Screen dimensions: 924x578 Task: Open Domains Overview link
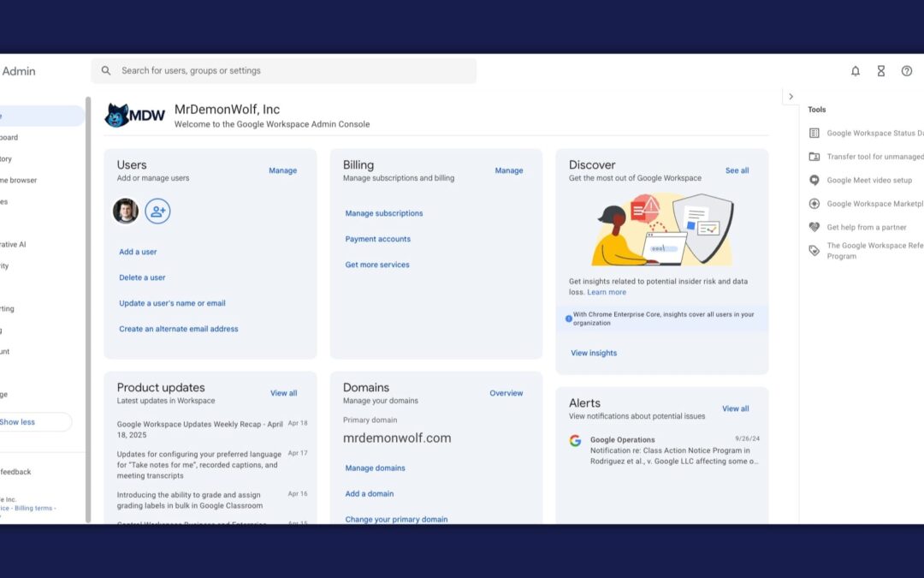(x=506, y=393)
